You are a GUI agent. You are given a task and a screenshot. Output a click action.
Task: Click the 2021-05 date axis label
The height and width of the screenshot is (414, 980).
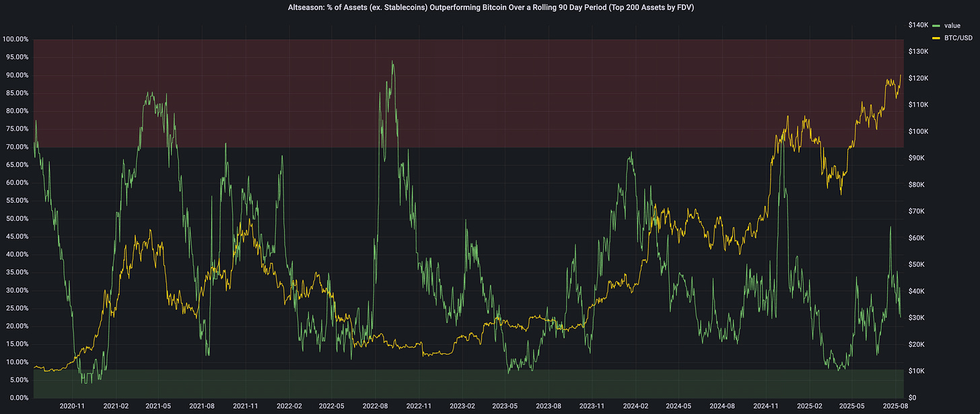[158, 407]
